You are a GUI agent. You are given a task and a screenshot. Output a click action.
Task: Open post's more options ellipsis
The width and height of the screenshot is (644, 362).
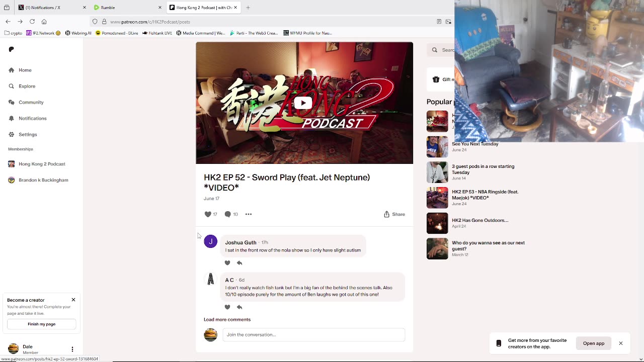(x=248, y=214)
